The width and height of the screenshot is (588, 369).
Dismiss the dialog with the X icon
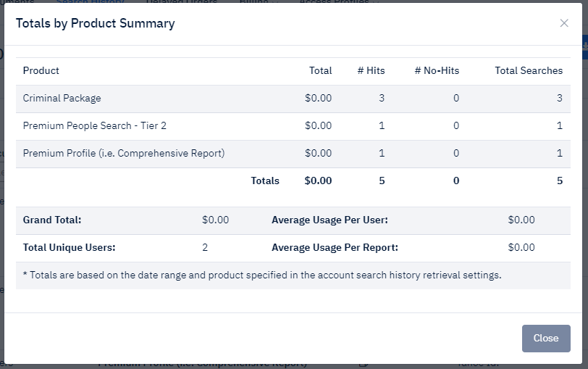(x=564, y=23)
